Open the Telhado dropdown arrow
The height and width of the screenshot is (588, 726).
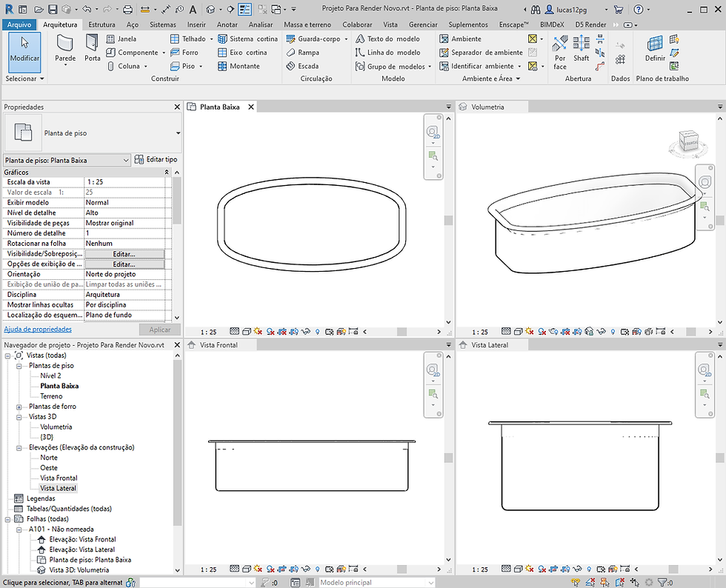click(212, 39)
